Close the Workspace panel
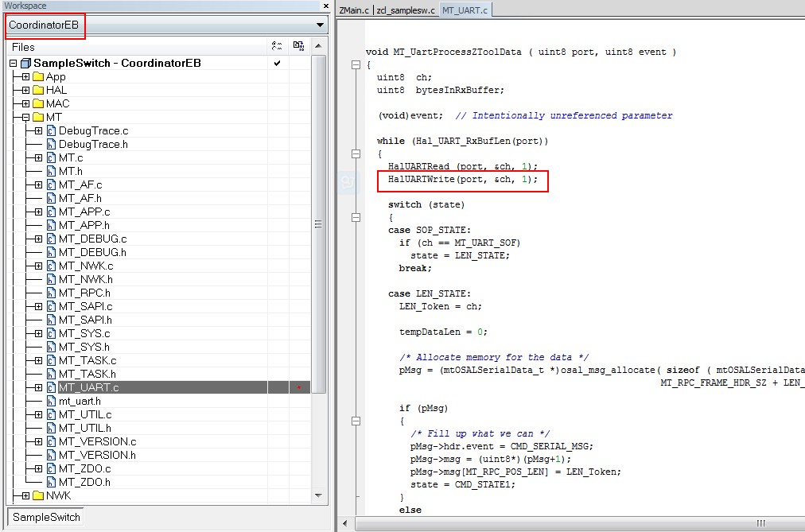The image size is (805, 532). pyautogui.click(x=325, y=6)
